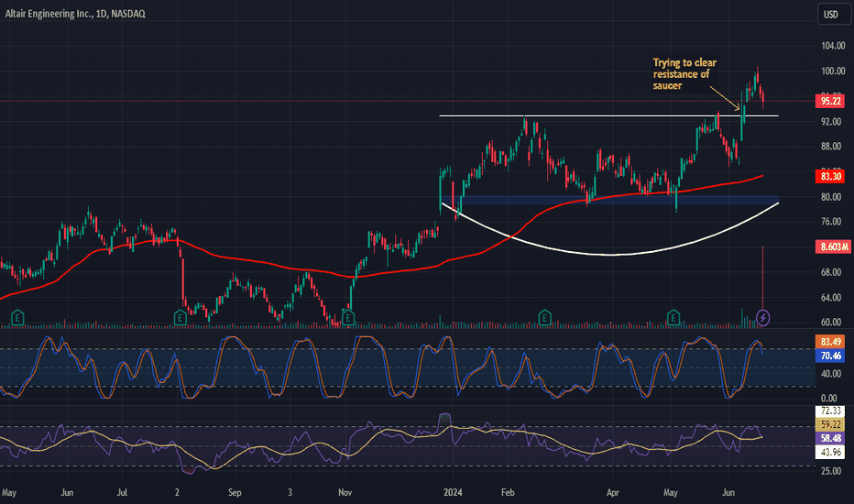
Task: Click the 64.00 price axis label
Action: (831, 298)
